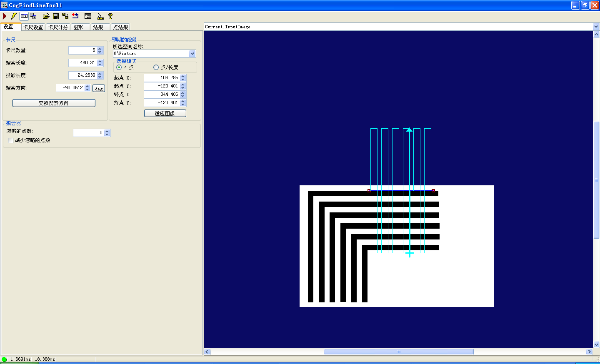Click the reset icon with red dot
Viewport: 600px width, 364px height.
pyautogui.click(x=75, y=16)
